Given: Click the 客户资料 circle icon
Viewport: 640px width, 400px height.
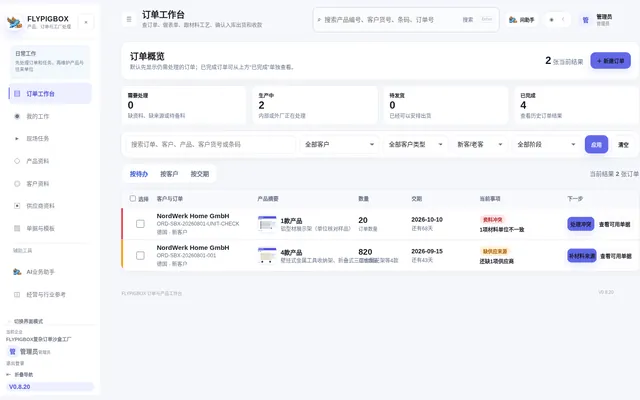Looking at the screenshot, I should [17, 184].
